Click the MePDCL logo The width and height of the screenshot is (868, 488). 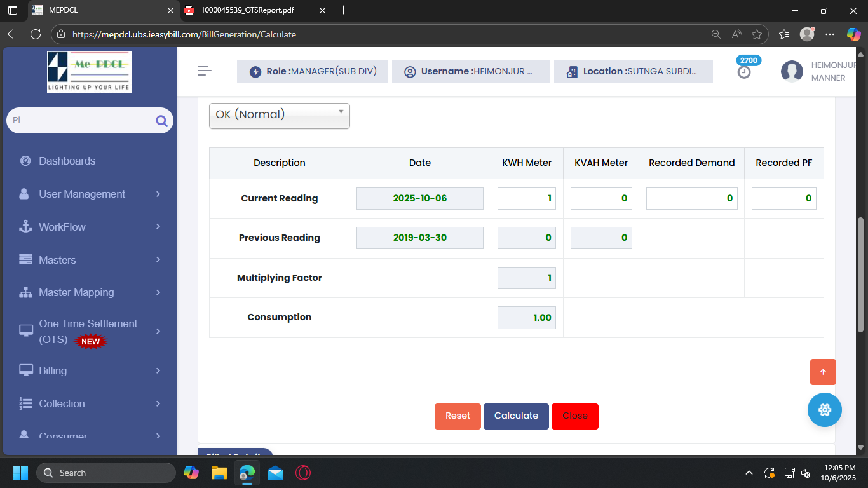[90, 71]
